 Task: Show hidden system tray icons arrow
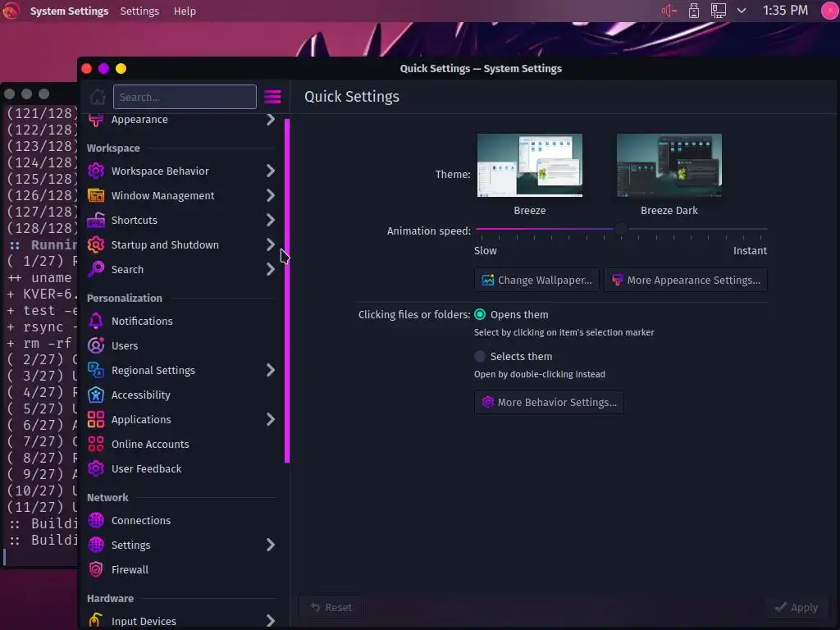click(742, 11)
